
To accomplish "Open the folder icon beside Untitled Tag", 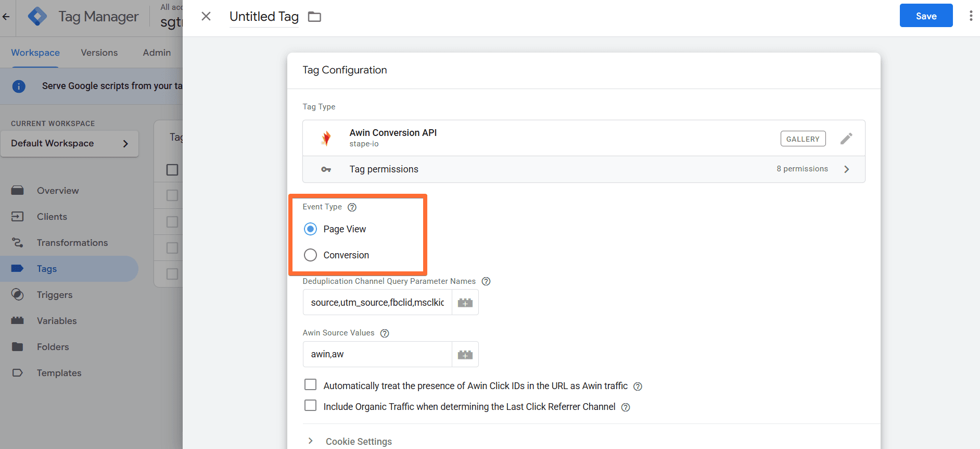I will pyautogui.click(x=314, y=17).
